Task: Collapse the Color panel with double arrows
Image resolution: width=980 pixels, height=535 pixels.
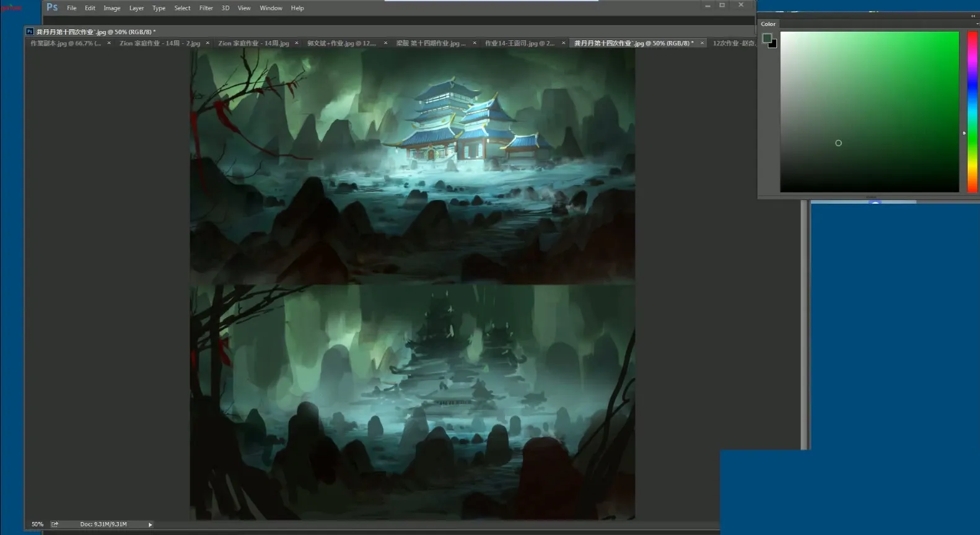Action: pyautogui.click(x=973, y=16)
